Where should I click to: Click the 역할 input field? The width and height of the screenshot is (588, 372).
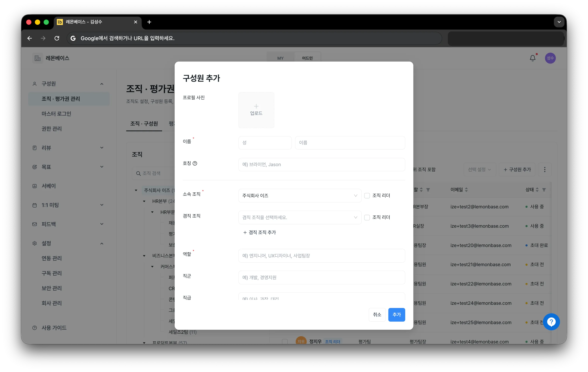tap(322, 256)
